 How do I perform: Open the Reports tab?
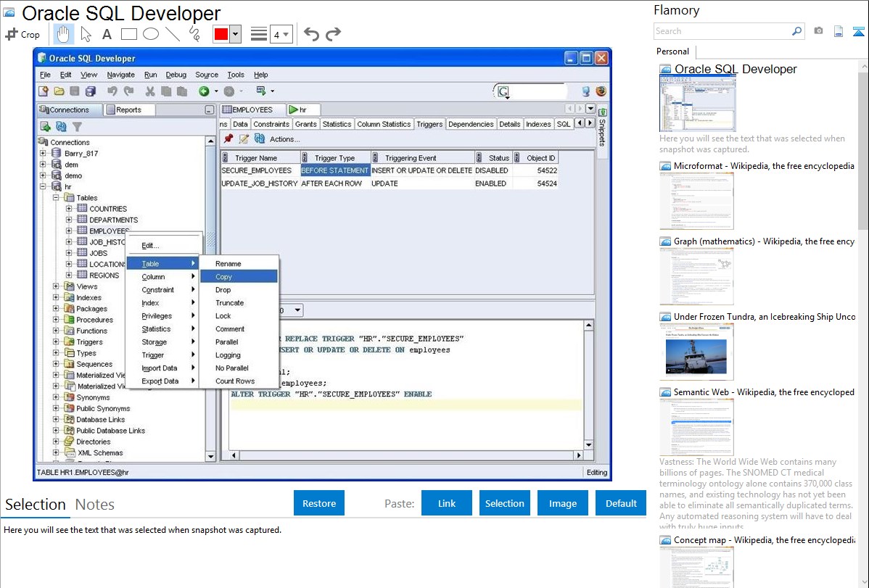coord(128,109)
